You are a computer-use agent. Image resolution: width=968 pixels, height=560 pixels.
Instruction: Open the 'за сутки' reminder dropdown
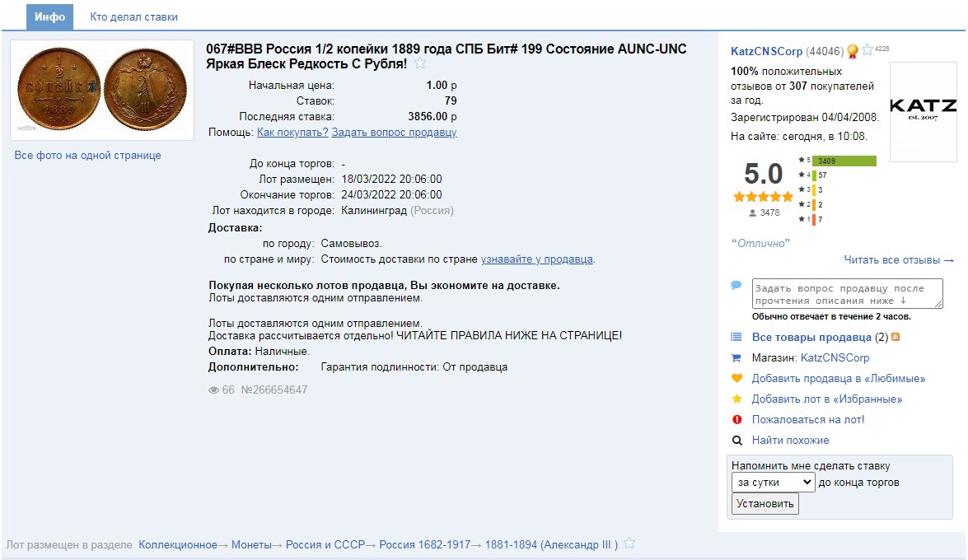tap(773, 483)
